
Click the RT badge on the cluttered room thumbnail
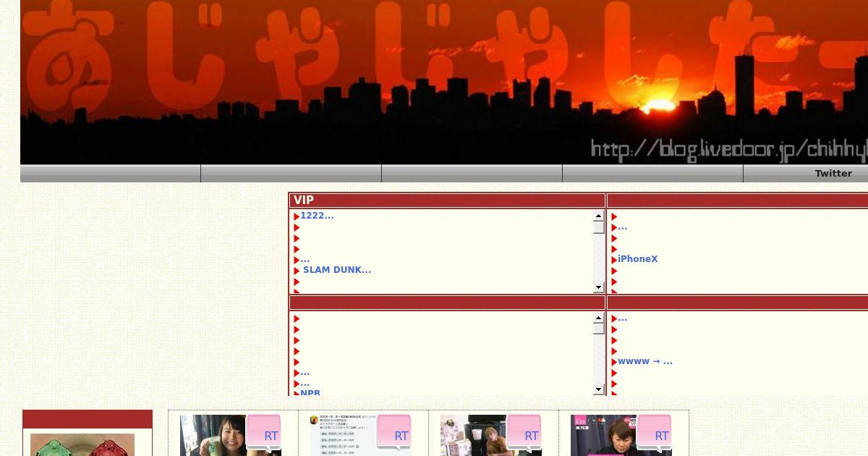(x=524, y=434)
